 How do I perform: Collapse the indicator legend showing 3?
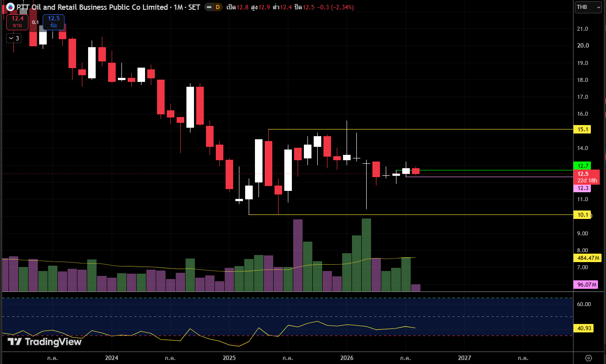(x=13, y=38)
